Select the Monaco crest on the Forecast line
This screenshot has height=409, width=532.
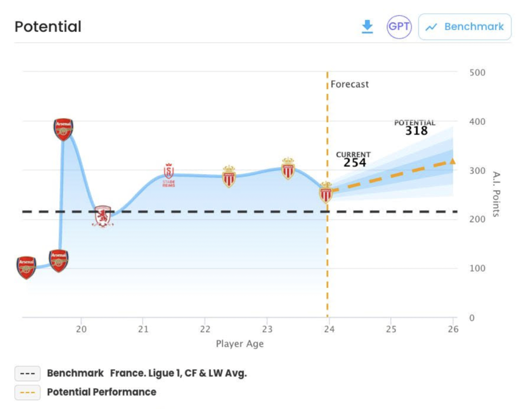[325, 192]
